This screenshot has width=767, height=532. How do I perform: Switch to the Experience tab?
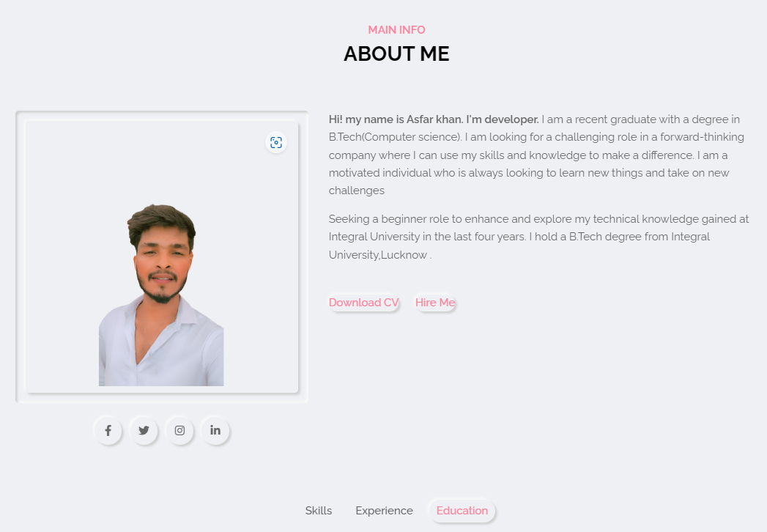(384, 511)
